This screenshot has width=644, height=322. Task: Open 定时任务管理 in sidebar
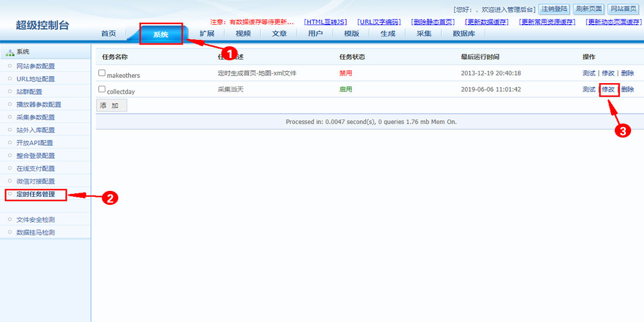36,194
